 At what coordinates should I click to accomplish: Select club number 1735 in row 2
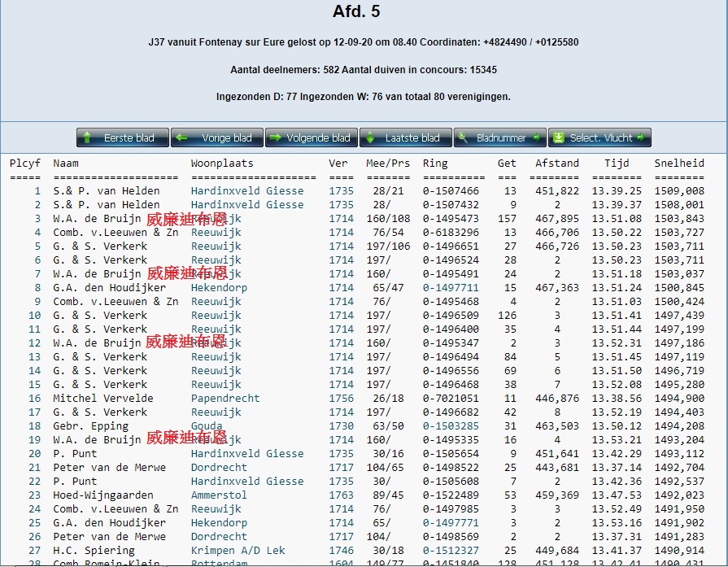point(342,205)
